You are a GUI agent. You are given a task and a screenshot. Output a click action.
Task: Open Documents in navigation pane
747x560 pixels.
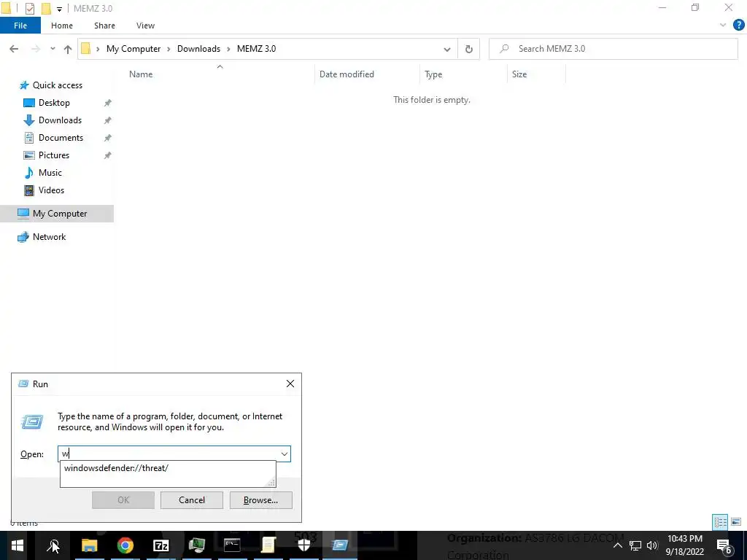[x=61, y=138]
